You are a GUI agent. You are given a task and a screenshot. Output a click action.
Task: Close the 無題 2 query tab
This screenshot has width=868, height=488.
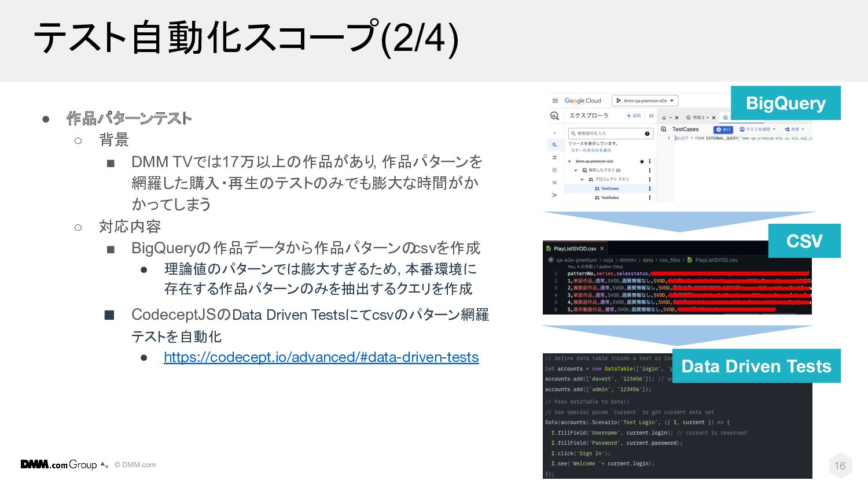pyautogui.click(x=714, y=118)
